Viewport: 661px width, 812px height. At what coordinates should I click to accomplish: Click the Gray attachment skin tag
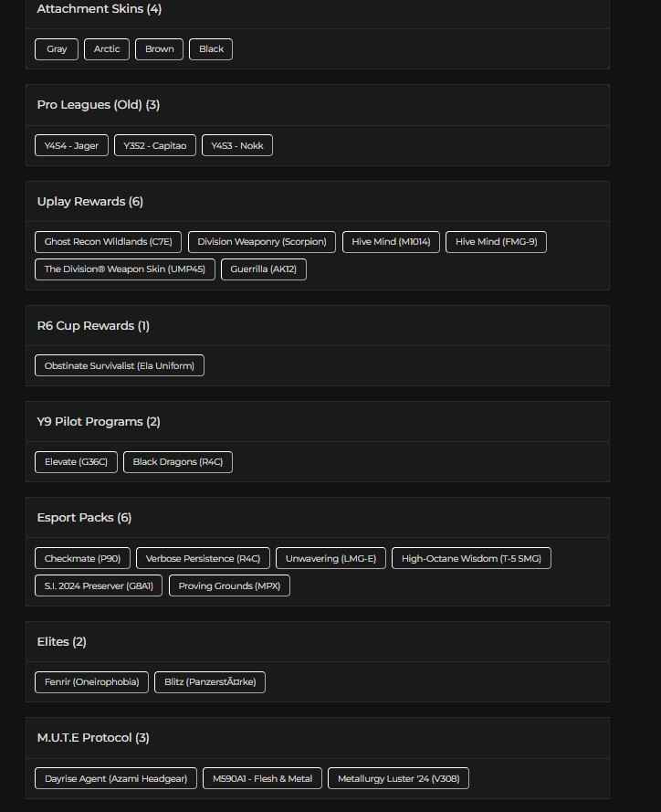[x=57, y=49]
